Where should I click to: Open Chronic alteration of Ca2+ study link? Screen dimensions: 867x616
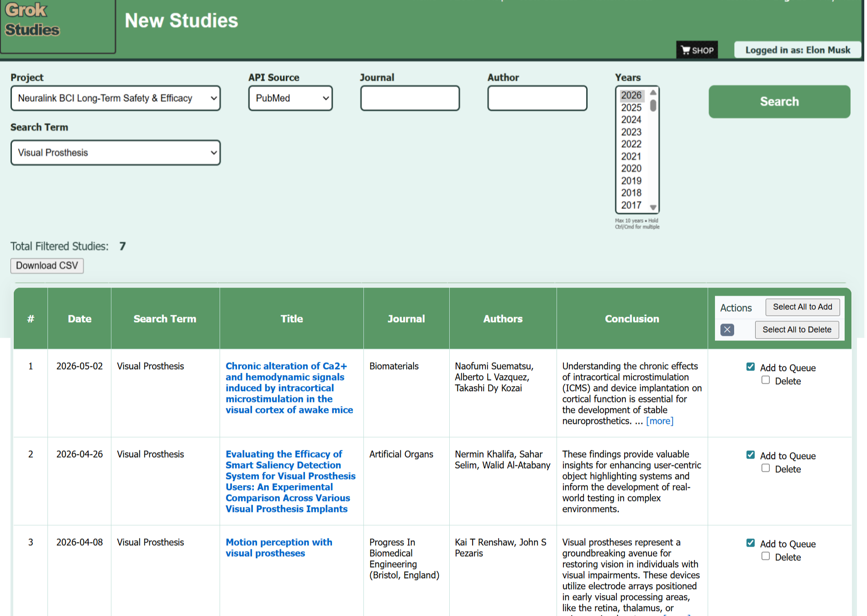click(289, 388)
